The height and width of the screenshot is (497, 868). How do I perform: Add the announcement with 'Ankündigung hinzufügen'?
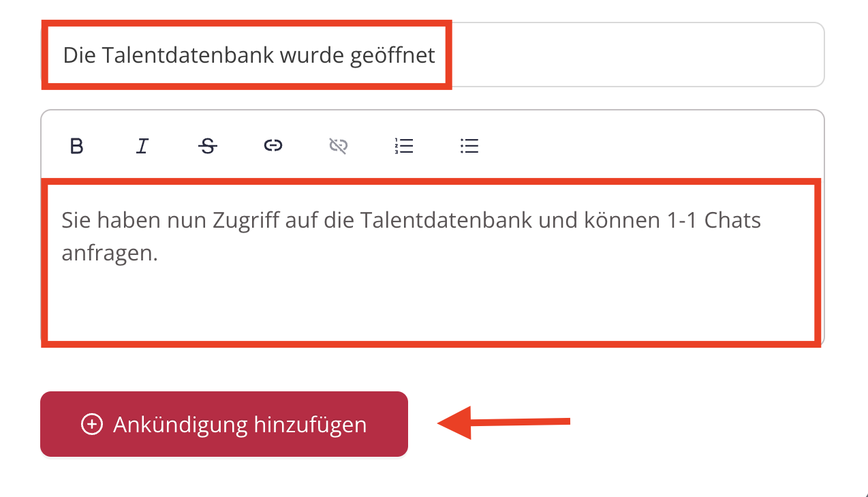coord(224,424)
